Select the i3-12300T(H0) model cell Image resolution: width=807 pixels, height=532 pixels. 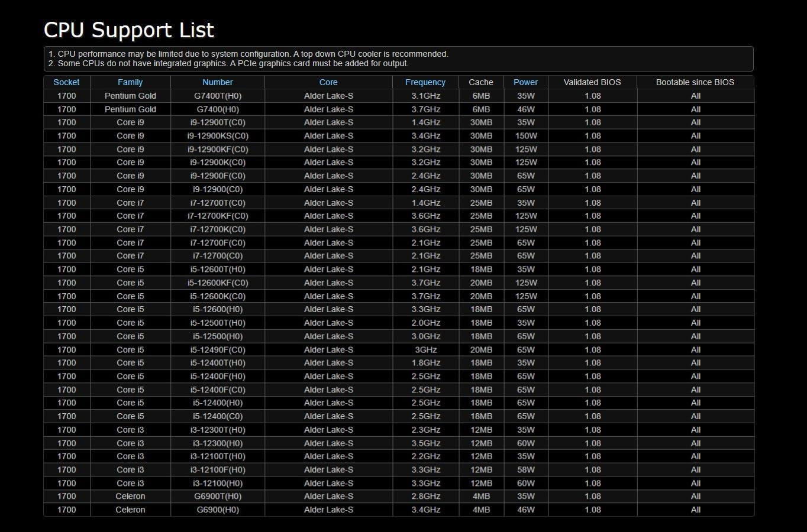[x=218, y=430]
